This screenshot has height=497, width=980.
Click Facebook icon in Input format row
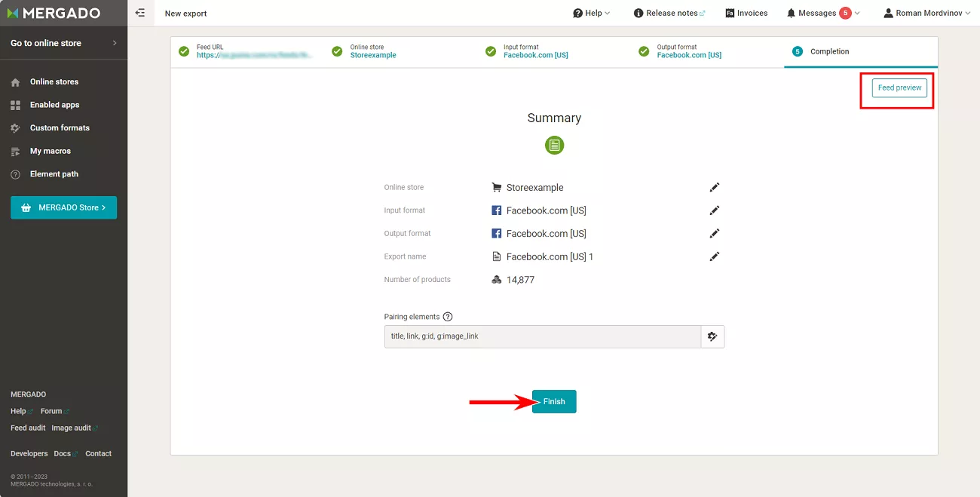coord(496,210)
